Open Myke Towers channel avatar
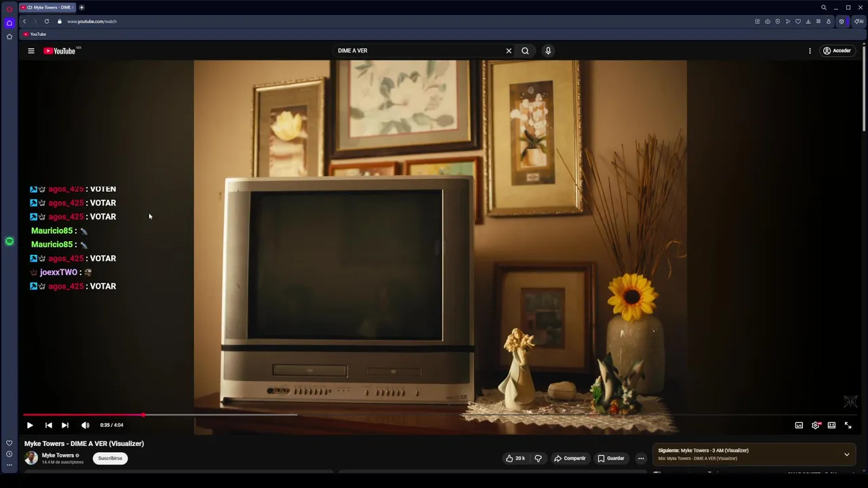The height and width of the screenshot is (488, 868). tap(31, 458)
